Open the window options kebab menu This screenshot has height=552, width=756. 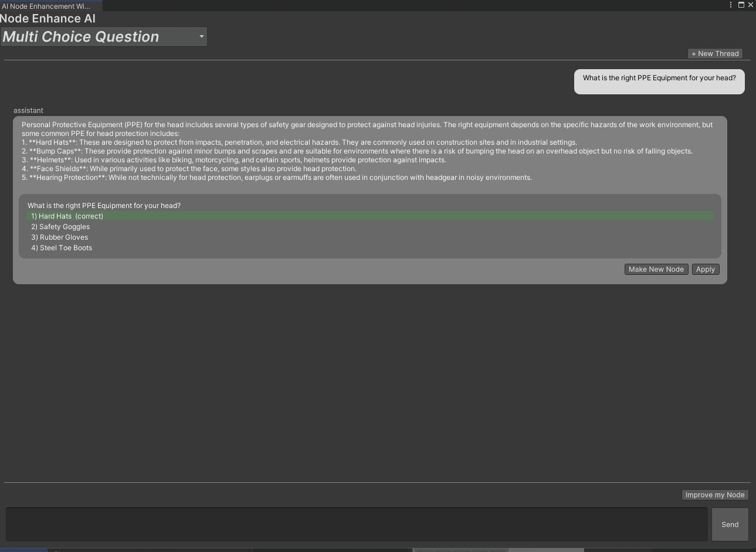[731, 5]
